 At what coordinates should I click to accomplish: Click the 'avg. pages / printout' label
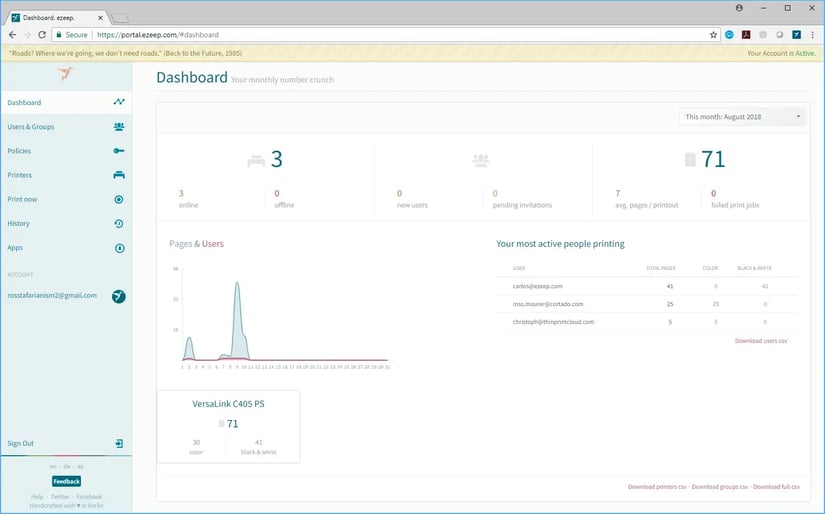647,205
